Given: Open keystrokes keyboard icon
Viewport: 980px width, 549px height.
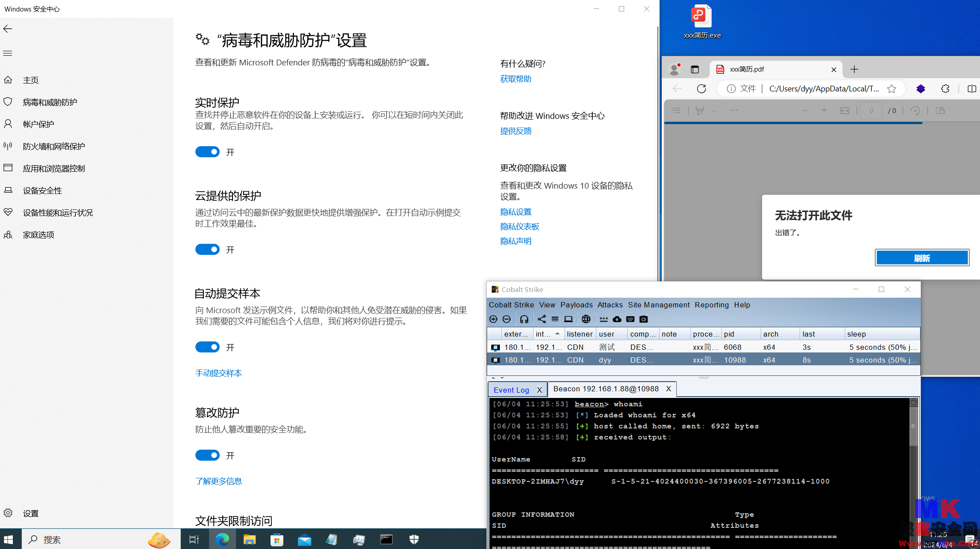Looking at the screenshot, I should click(x=630, y=319).
